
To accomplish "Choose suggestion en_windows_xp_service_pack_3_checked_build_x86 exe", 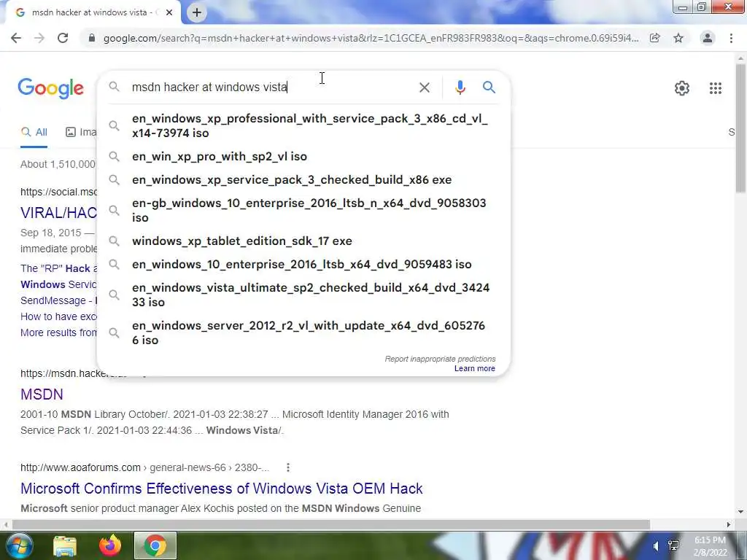I will pyautogui.click(x=303, y=180).
